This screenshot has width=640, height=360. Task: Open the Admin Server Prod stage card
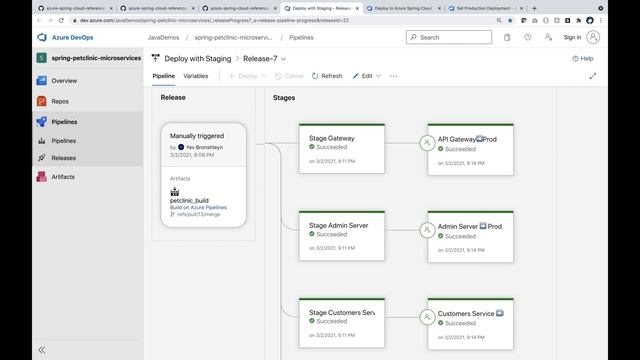[x=471, y=237]
